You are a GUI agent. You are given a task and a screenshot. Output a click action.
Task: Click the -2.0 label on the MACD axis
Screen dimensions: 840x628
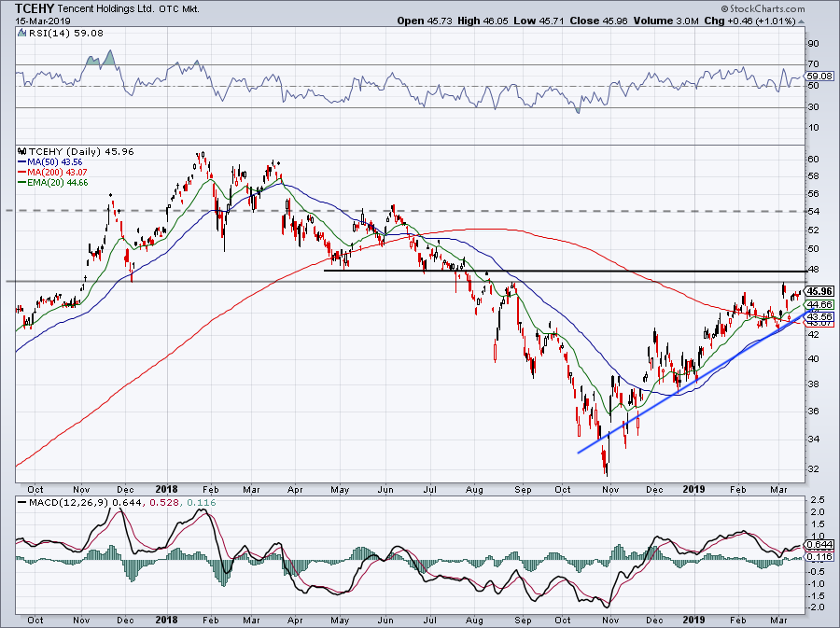(x=816, y=607)
